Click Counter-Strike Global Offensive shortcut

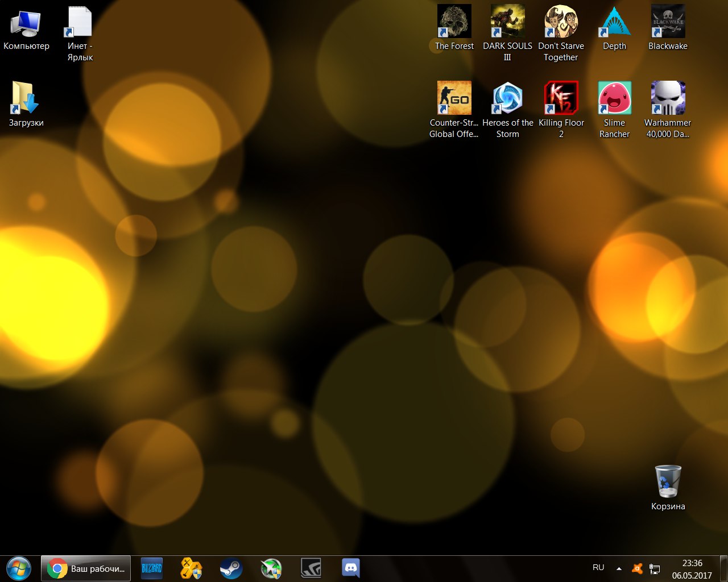pyautogui.click(x=454, y=98)
